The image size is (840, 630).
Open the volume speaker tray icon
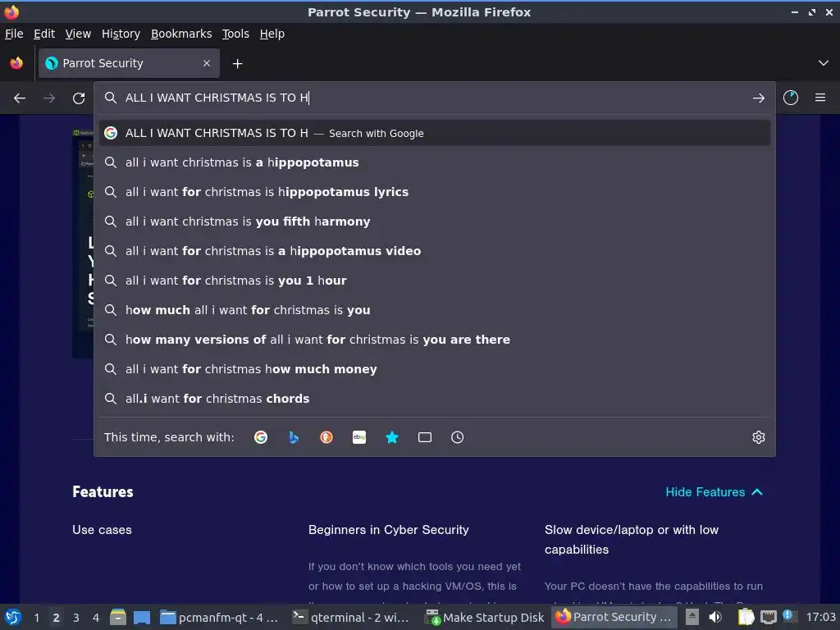[715, 617]
